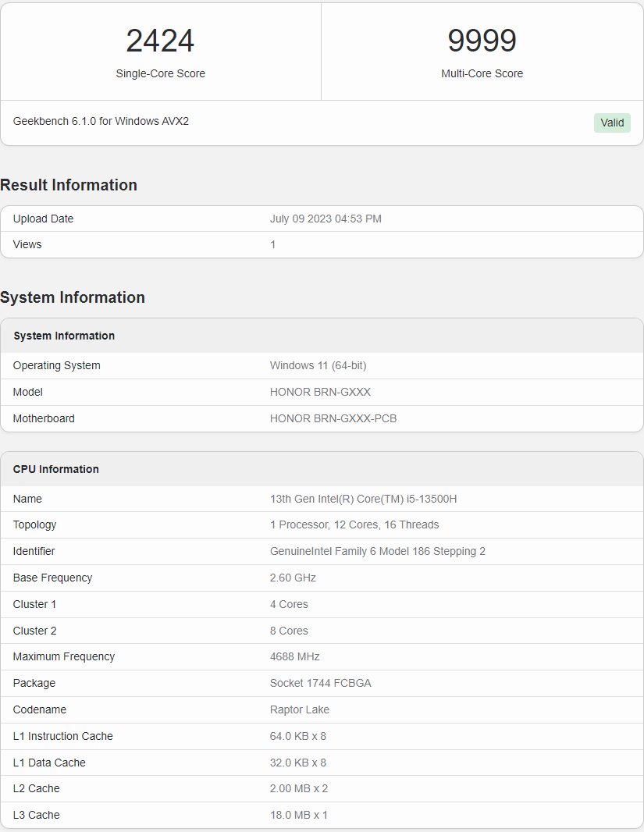This screenshot has width=644, height=832.
Task: Click the Upload Date label
Action: pos(43,219)
